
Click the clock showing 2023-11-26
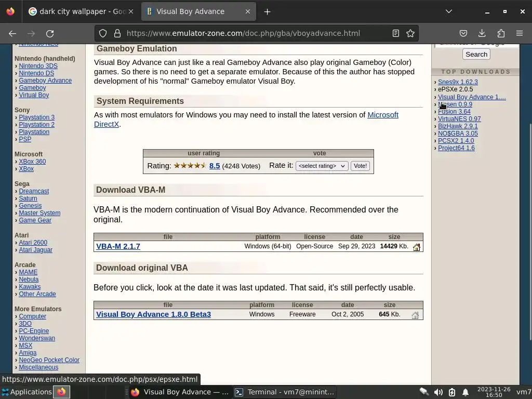tap(494, 392)
